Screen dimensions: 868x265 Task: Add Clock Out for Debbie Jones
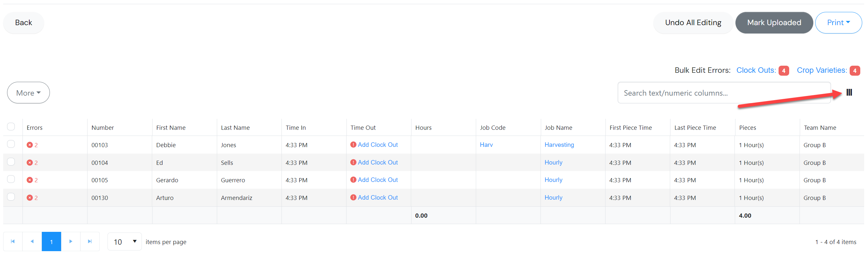point(377,145)
